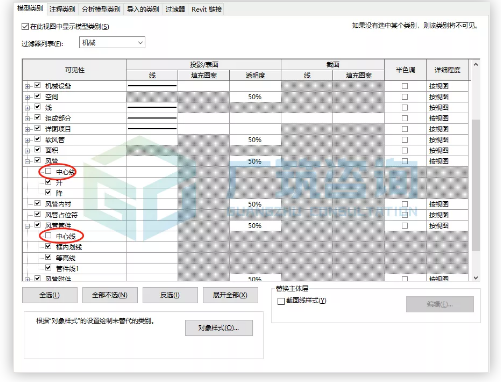The height and width of the screenshot is (382, 501).
Task: Uncheck the 软风管 visibility checkbox
Action: point(38,139)
